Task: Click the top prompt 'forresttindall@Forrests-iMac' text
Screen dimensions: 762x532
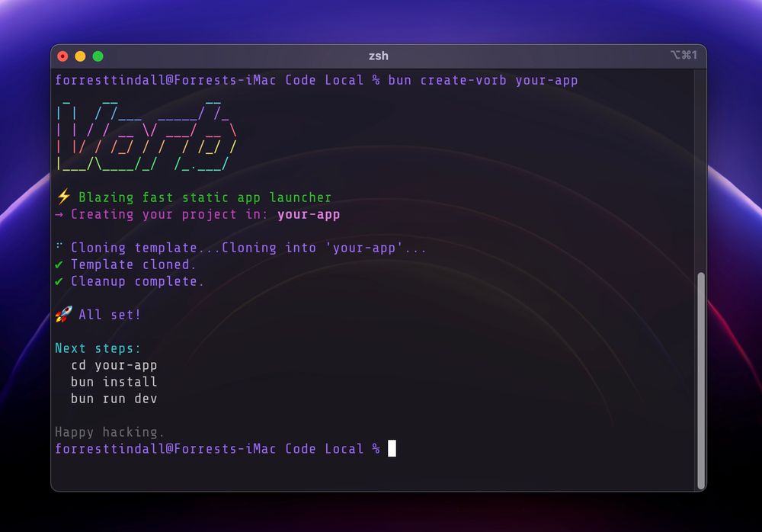Action: pos(165,80)
